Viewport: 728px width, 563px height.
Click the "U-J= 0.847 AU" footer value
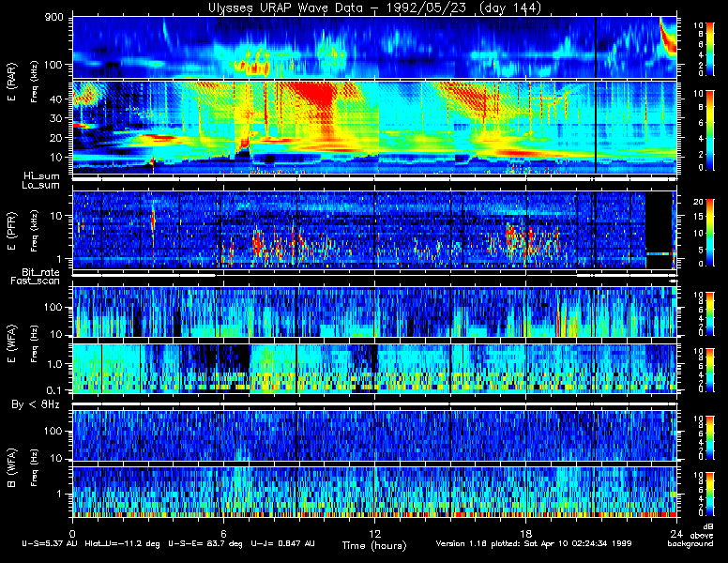click(282, 543)
